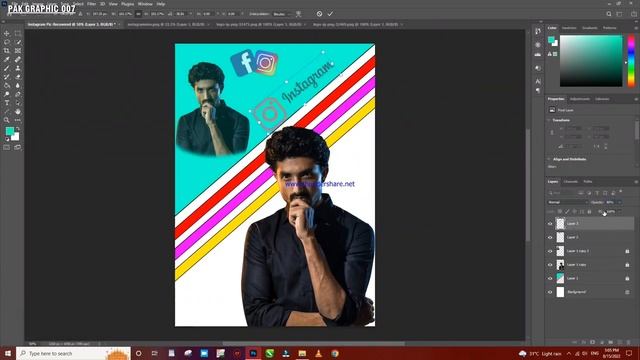Image resolution: width=640 pixels, height=360 pixels.
Task: Pick a color in the color field
Action: point(591,61)
